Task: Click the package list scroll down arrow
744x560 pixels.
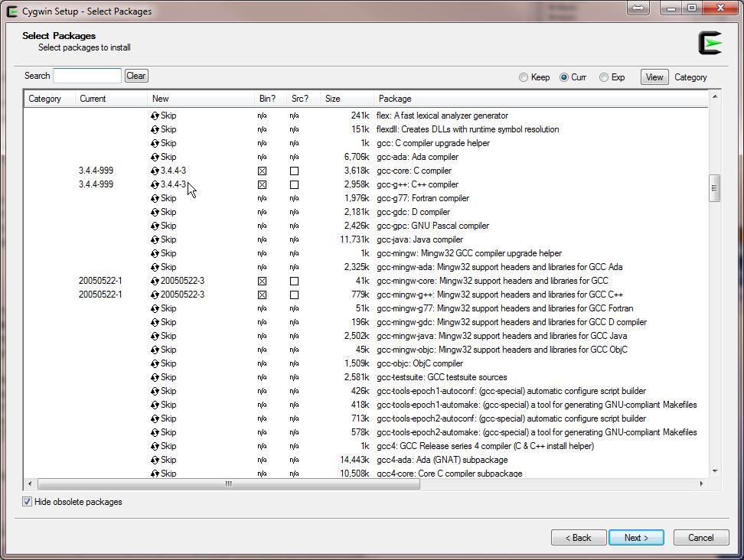Action: (x=715, y=470)
